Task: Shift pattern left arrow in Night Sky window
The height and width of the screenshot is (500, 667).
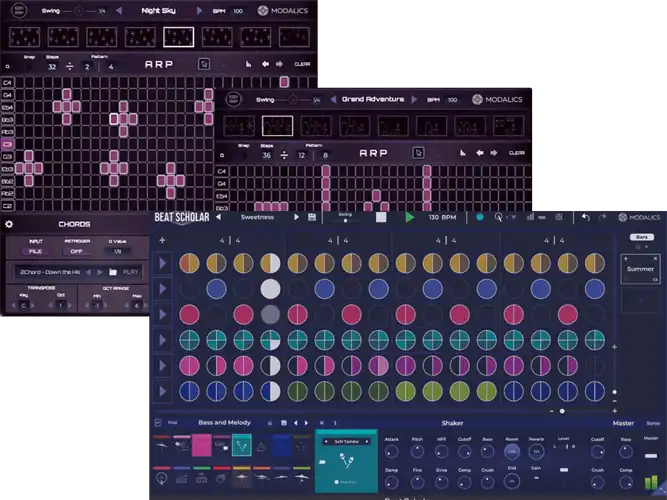Action: 265,64
